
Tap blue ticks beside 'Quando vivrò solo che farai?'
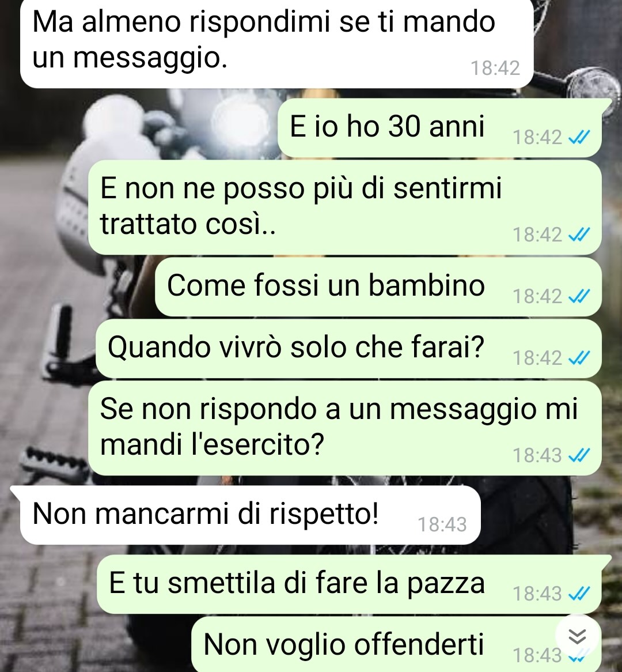coord(579,357)
